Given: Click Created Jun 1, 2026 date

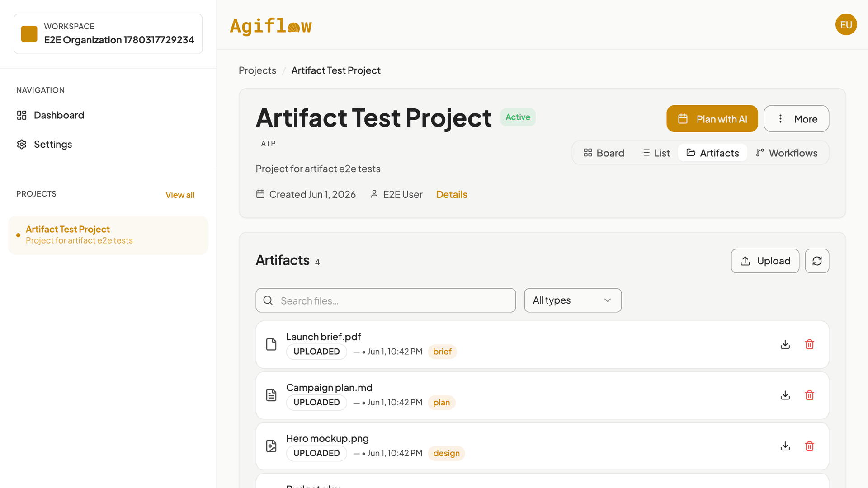Looking at the screenshot, I should [x=306, y=194].
